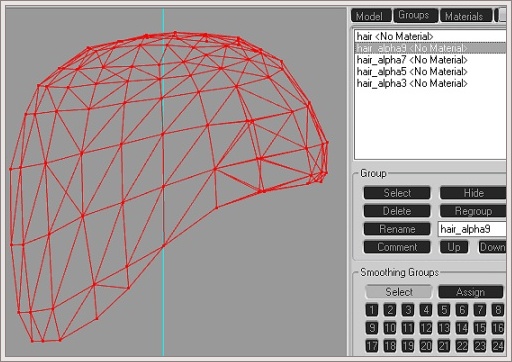Image resolution: width=512 pixels, height=362 pixels.
Task: Click Select button in Group section
Action: (x=397, y=193)
